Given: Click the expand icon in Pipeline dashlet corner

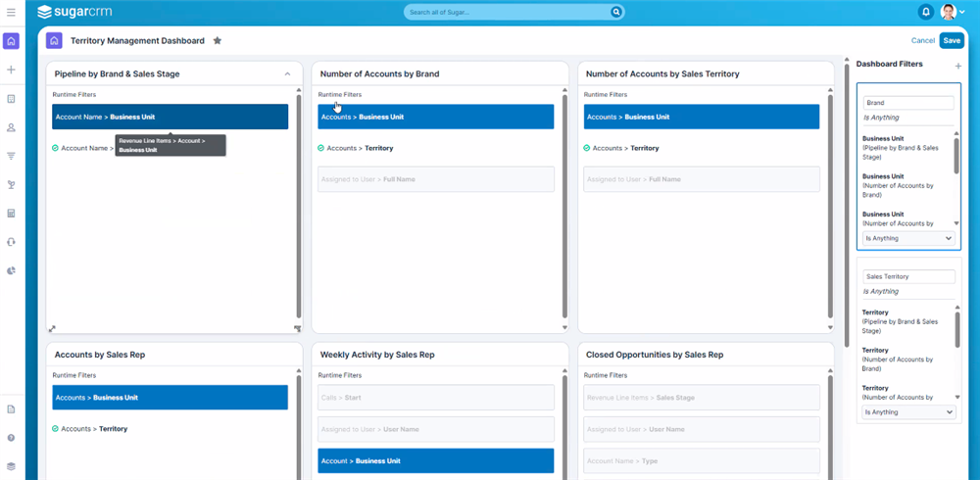Looking at the screenshot, I should click(52, 329).
